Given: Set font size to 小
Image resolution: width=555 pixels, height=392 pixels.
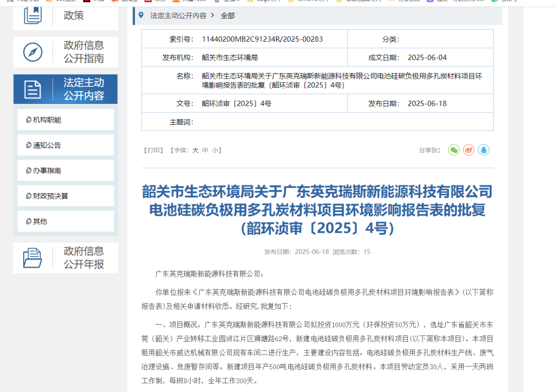Looking at the screenshot, I should (x=215, y=151).
